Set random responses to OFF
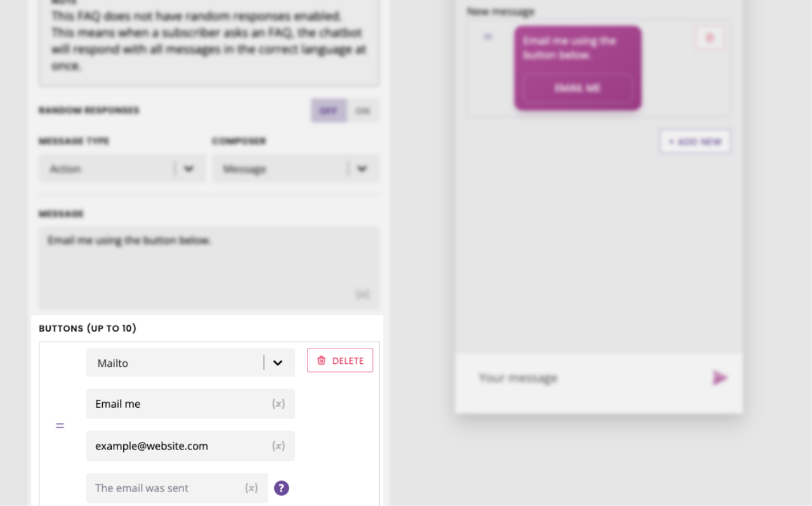The image size is (812, 506). [x=329, y=111]
